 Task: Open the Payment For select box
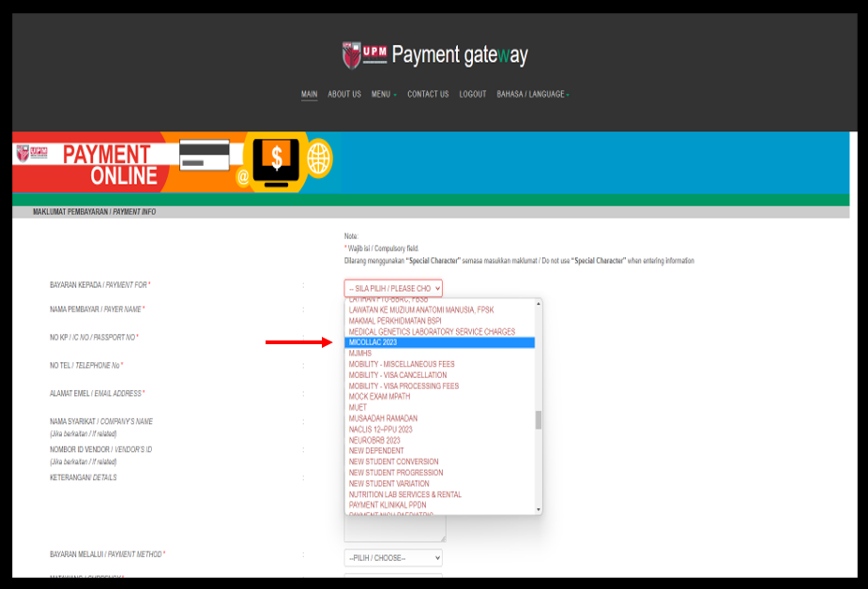point(393,288)
